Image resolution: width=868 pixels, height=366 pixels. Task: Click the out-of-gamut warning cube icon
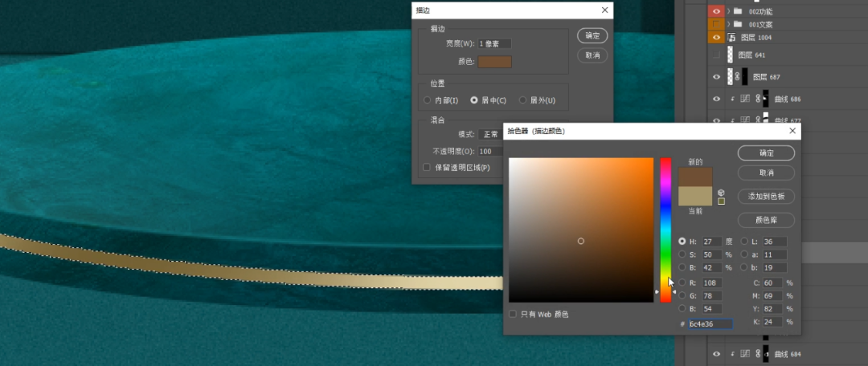pyautogui.click(x=721, y=193)
